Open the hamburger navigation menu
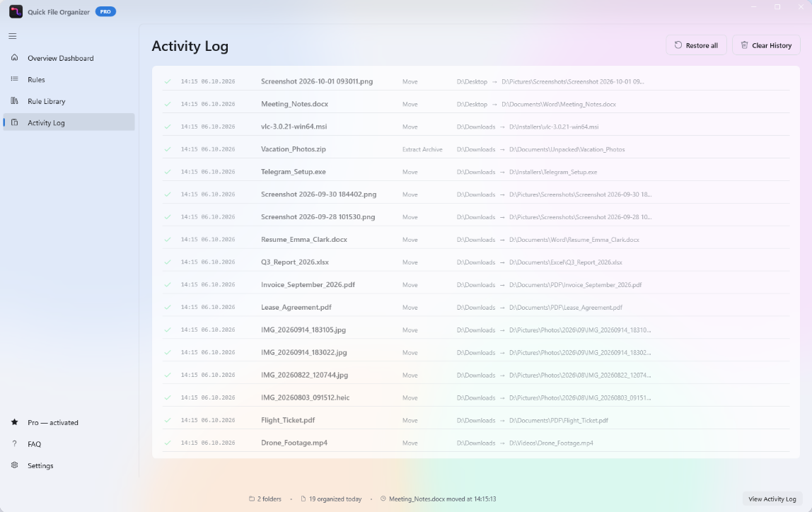This screenshot has width=812, height=512. tap(13, 36)
